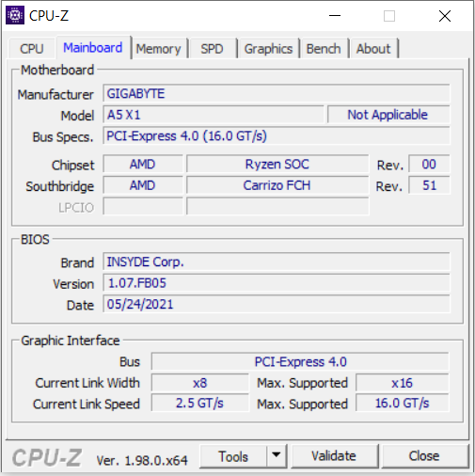Screen dimensions: 475x476
Task: Click the A5 X1 model field
Action: coord(214,115)
